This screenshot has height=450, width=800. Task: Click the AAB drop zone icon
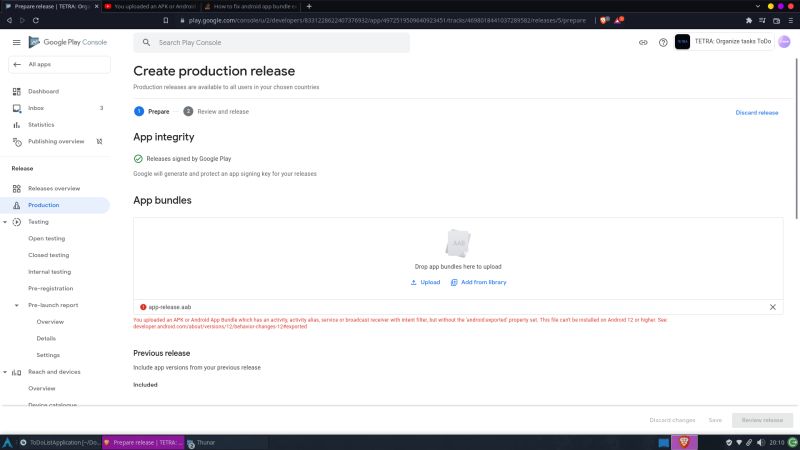coord(458,243)
